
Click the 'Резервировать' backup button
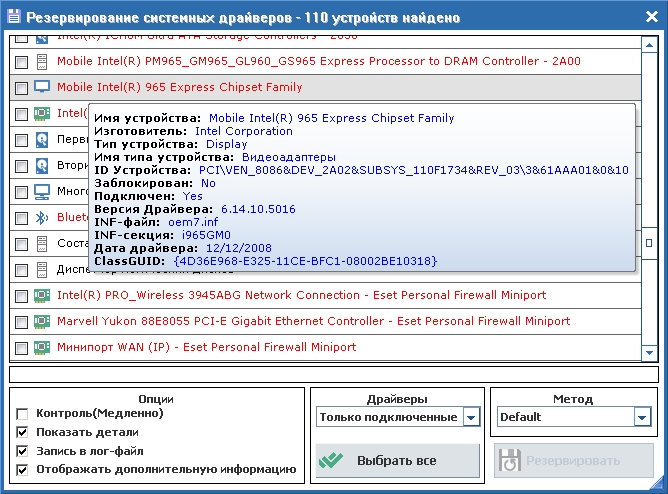pyautogui.click(x=573, y=461)
